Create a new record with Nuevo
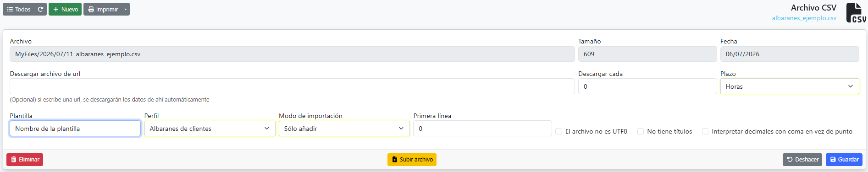This screenshot has width=868, height=172. click(x=65, y=9)
